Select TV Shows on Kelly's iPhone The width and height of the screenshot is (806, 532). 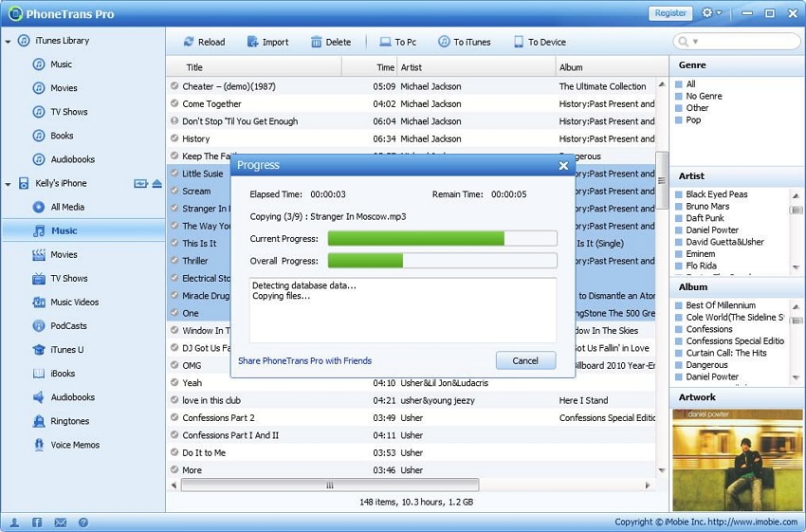click(x=60, y=278)
